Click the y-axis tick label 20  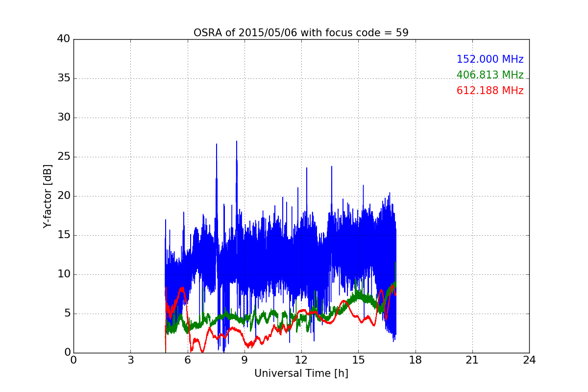click(64, 196)
